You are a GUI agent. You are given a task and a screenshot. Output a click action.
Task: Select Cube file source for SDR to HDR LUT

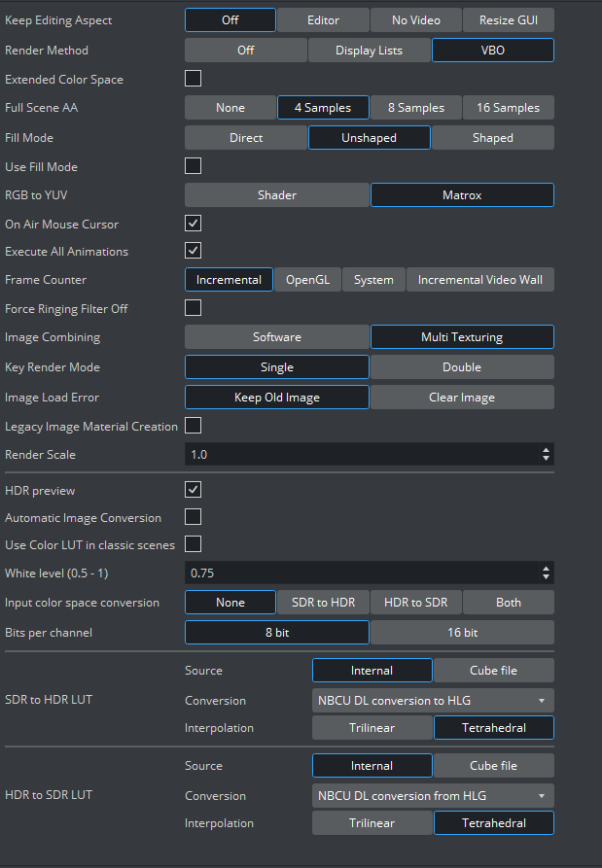[x=493, y=671]
